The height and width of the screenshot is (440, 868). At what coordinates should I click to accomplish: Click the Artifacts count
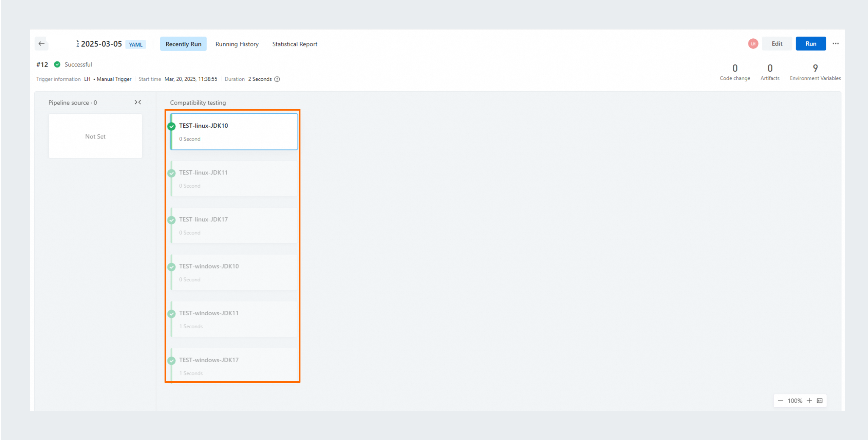(x=770, y=72)
